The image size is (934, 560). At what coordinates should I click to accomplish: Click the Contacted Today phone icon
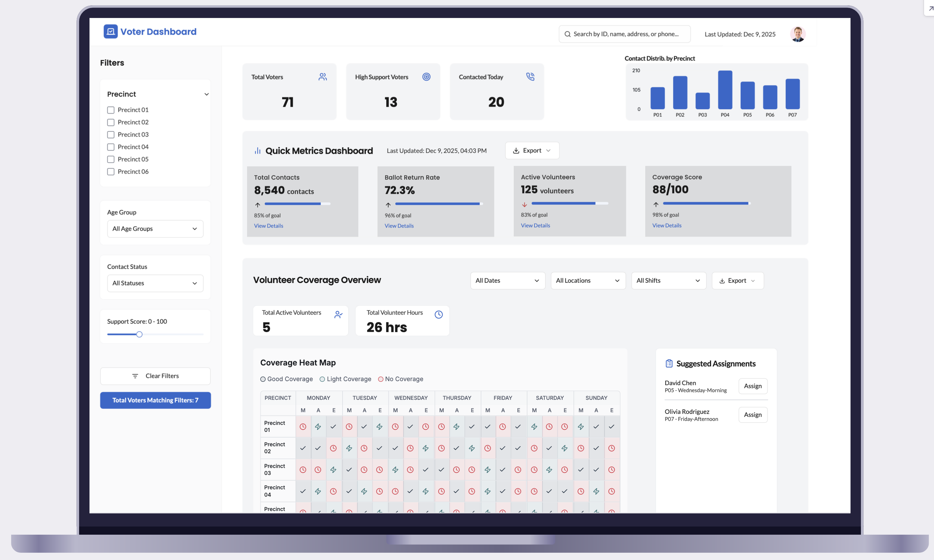point(530,77)
